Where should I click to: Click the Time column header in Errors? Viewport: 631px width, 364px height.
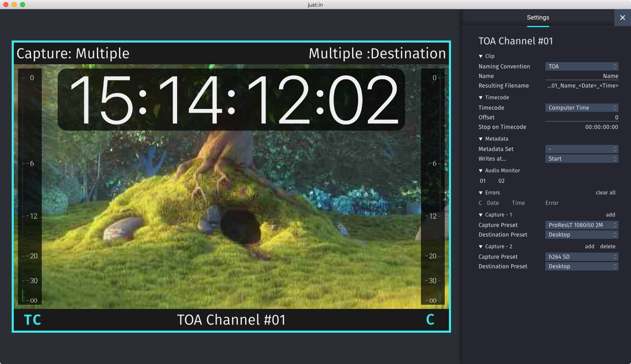(518, 203)
